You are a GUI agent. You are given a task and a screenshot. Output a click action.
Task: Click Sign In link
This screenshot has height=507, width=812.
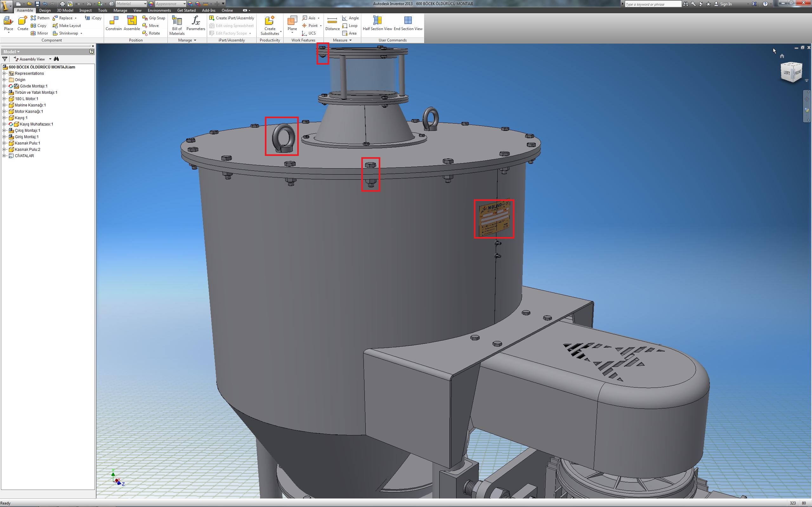(x=725, y=4)
